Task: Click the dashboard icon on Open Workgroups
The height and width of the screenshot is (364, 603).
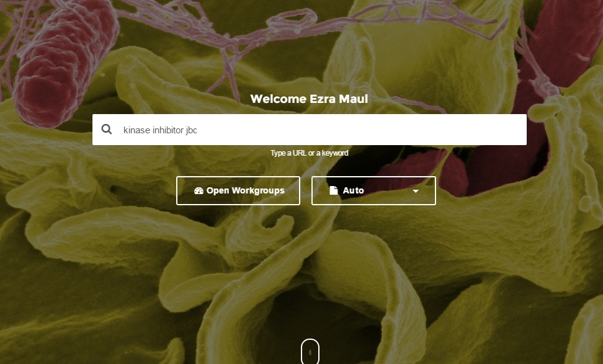Action: (199, 190)
